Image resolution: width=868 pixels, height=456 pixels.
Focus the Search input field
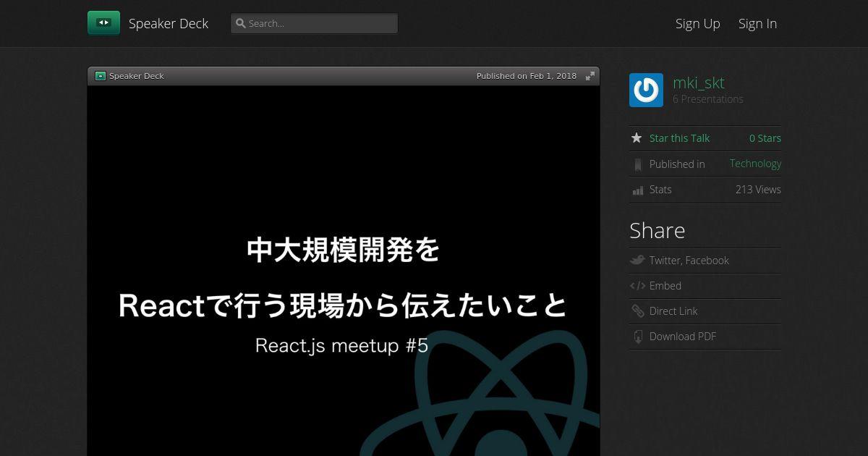(314, 23)
